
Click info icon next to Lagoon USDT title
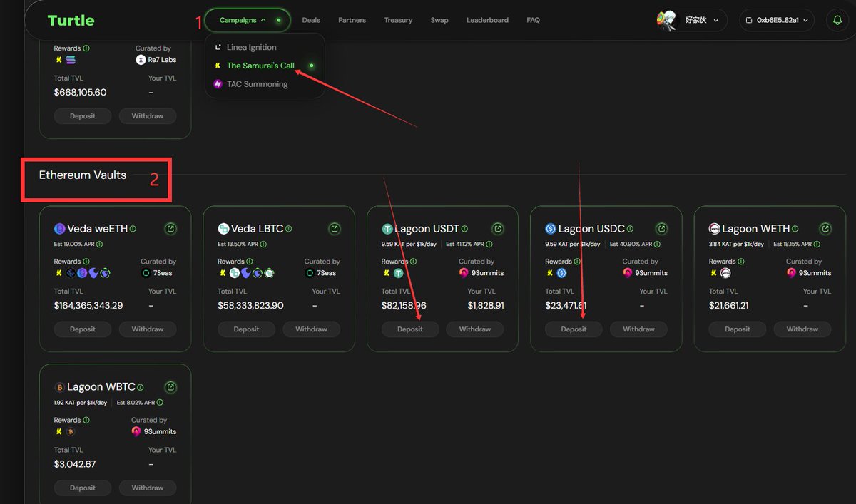tap(464, 229)
